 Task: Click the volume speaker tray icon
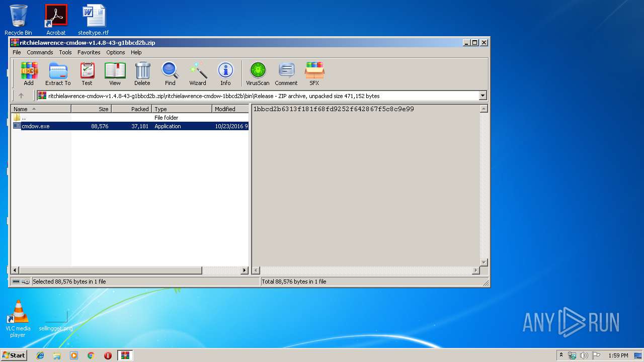pyautogui.click(x=584, y=355)
